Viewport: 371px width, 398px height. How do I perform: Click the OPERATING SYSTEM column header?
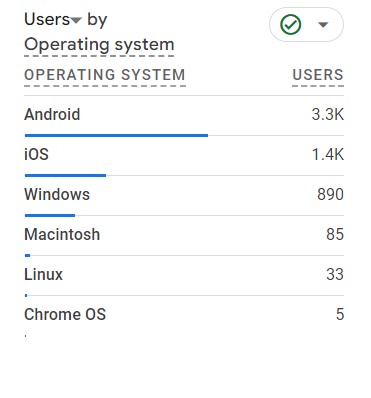click(x=105, y=75)
